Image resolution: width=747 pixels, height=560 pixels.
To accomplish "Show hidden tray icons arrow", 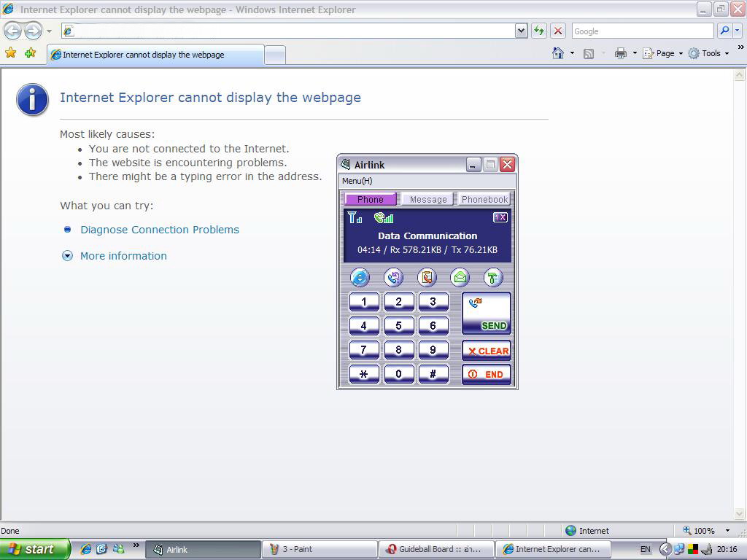I will [665, 549].
